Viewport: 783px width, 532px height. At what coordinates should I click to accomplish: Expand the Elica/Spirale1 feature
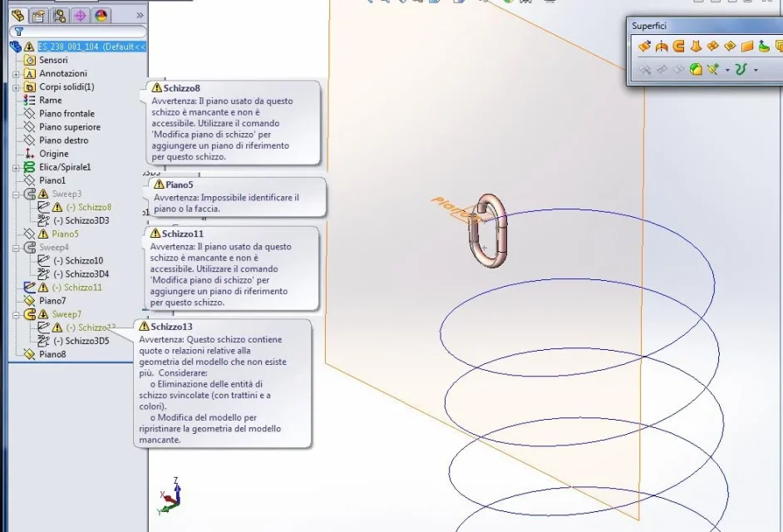[x=16, y=168]
